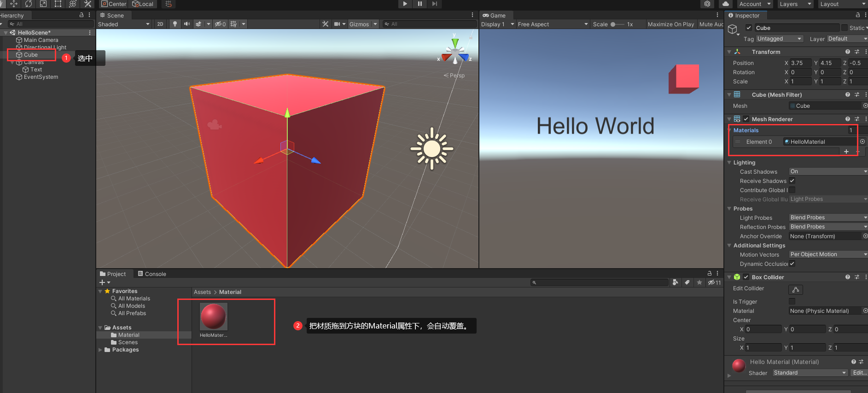Collapse the Transform component

729,52
